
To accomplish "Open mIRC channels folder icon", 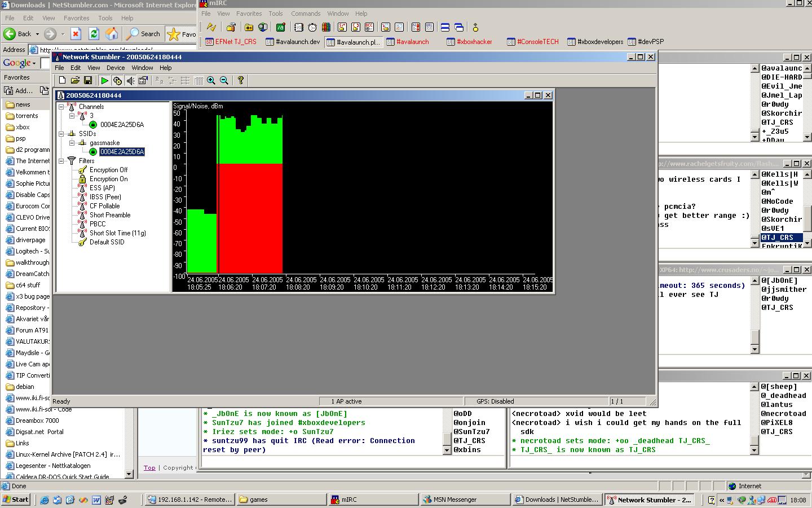I will tap(249, 27).
